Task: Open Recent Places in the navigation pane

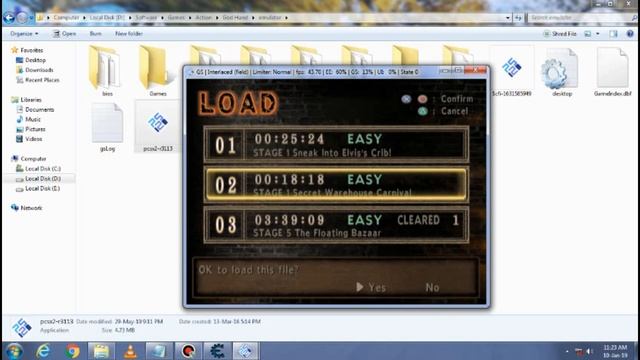Action: pyautogui.click(x=42, y=80)
